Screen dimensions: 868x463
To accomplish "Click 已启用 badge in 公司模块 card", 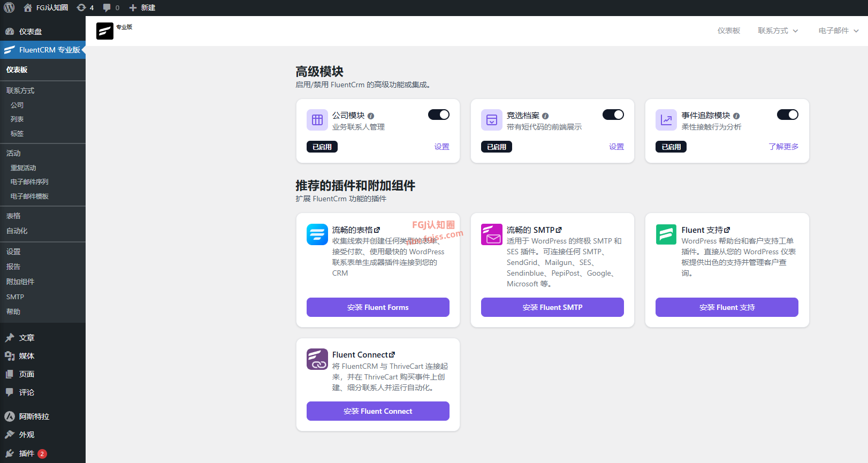I will pyautogui.click(x=322, y=147).
